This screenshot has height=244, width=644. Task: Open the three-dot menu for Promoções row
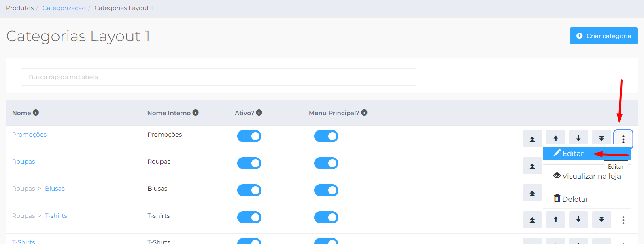tap(623, 139)
